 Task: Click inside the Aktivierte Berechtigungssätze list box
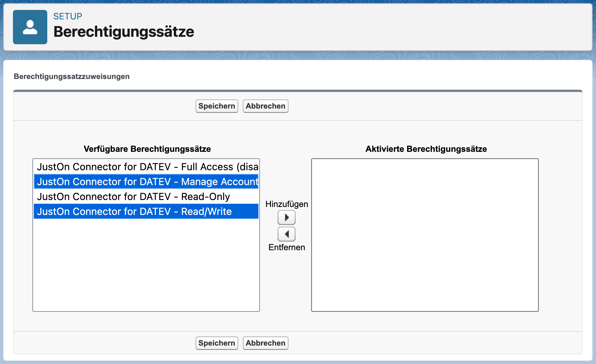[x=425, y=235]
